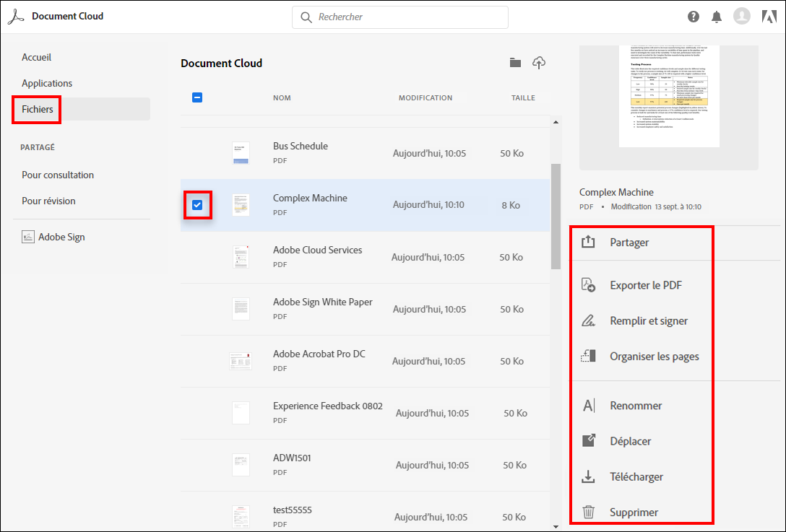
Task: Click the Renommer text icon
Action: click(589, 405)
